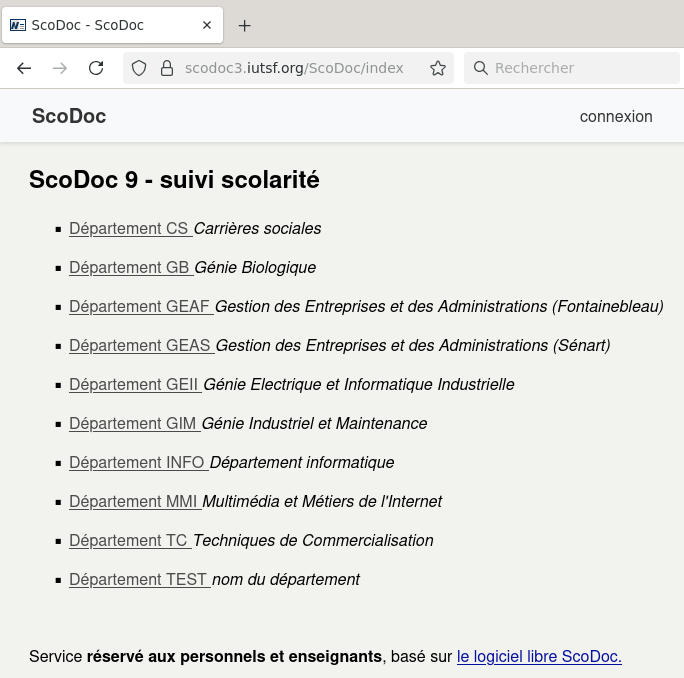Click the browser back arrow

24,68
